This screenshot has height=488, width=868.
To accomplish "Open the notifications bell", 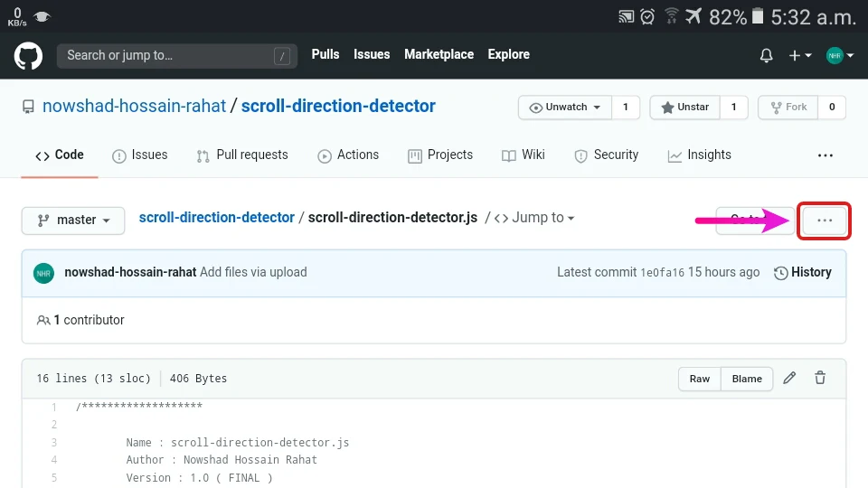I will (766, 56).
